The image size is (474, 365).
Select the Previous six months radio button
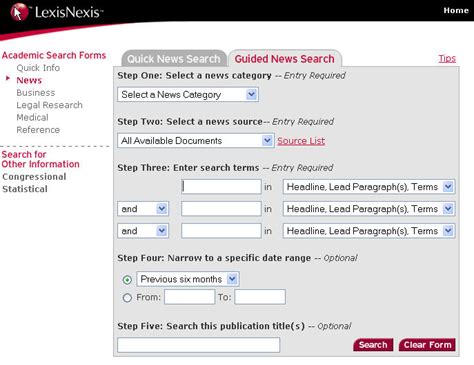(x=127, y=280)
